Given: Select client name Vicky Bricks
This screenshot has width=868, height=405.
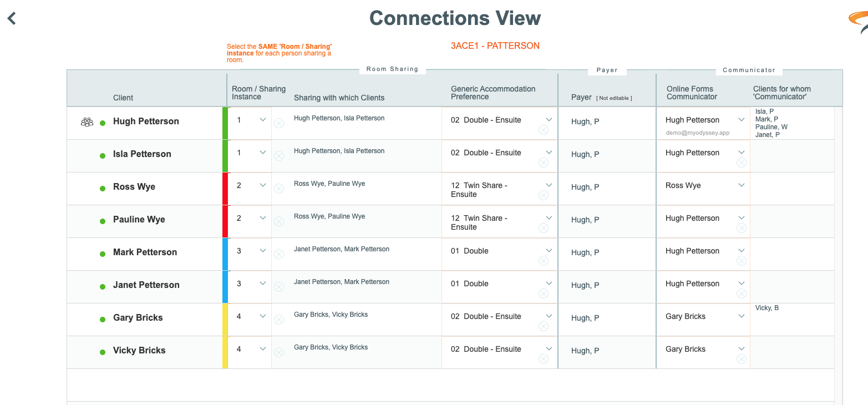Looking at the screenshot, I should click(x=139, y=351).
